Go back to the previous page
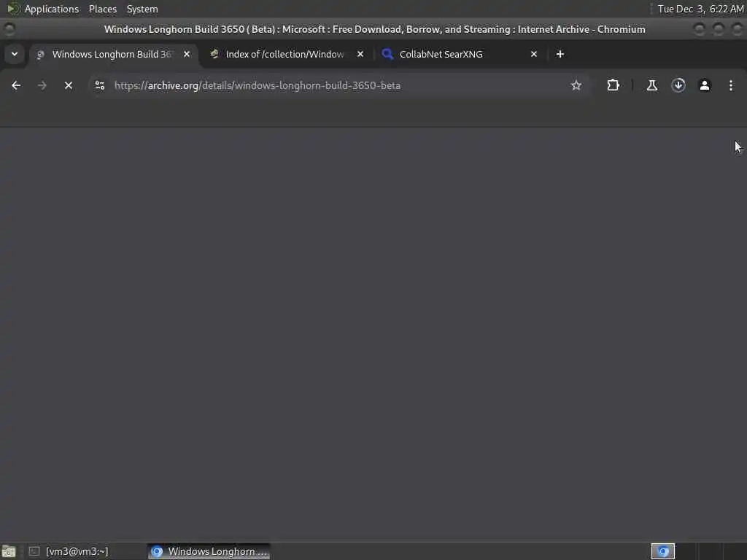 (x=16, y=85)
